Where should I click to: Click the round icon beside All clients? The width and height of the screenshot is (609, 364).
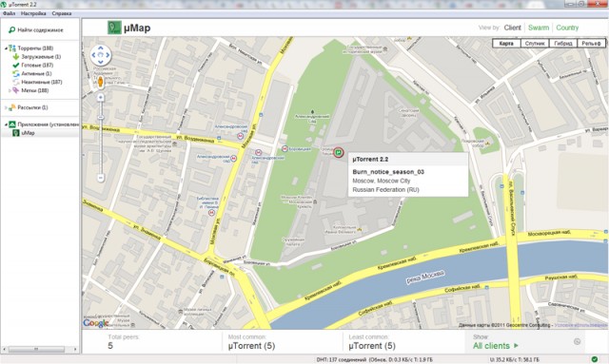tap(578, 341)
